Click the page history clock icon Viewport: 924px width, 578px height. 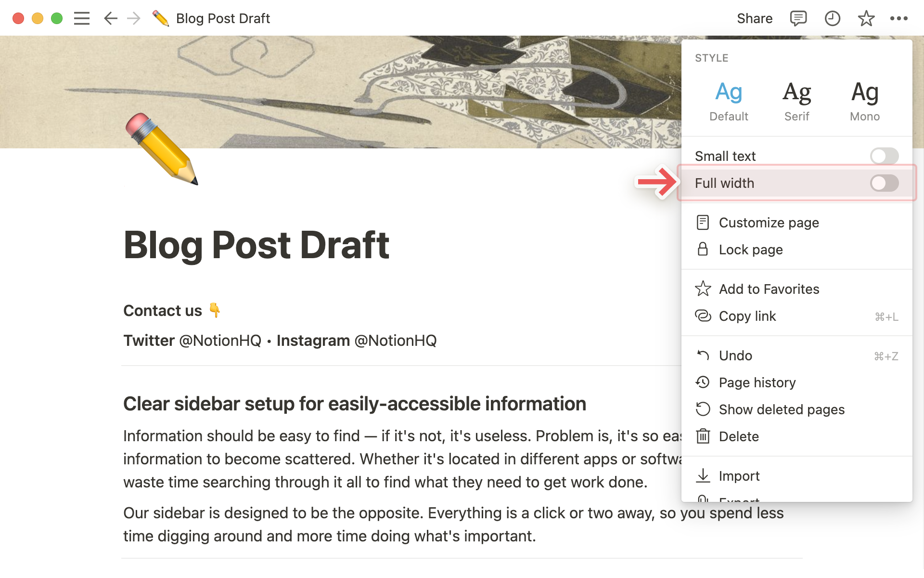point(703,382)
